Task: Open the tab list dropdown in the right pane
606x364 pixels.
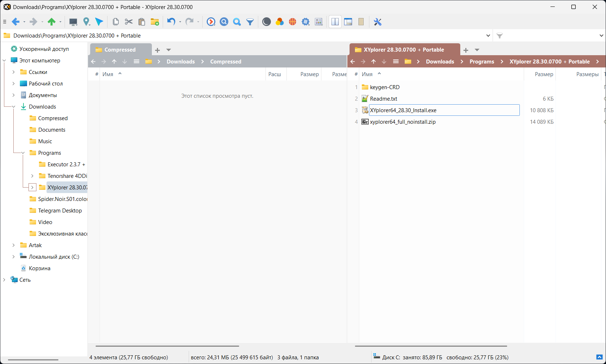Action: coord(477,50)
